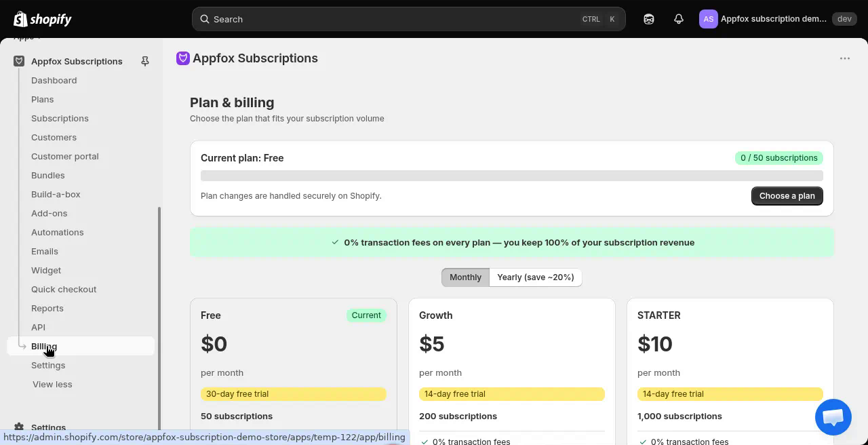Click the 0 / 50 subscriptions badge
868x445 pixels.
[779, 158]
